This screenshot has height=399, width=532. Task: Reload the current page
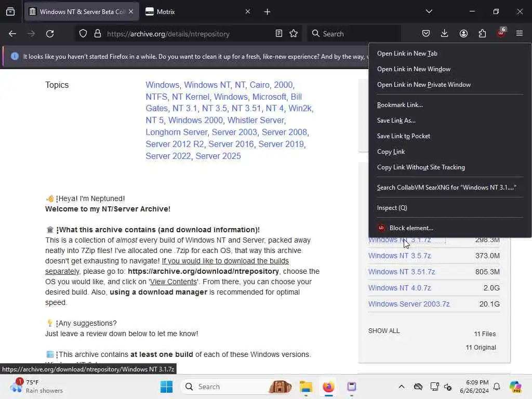pos(50,34)
